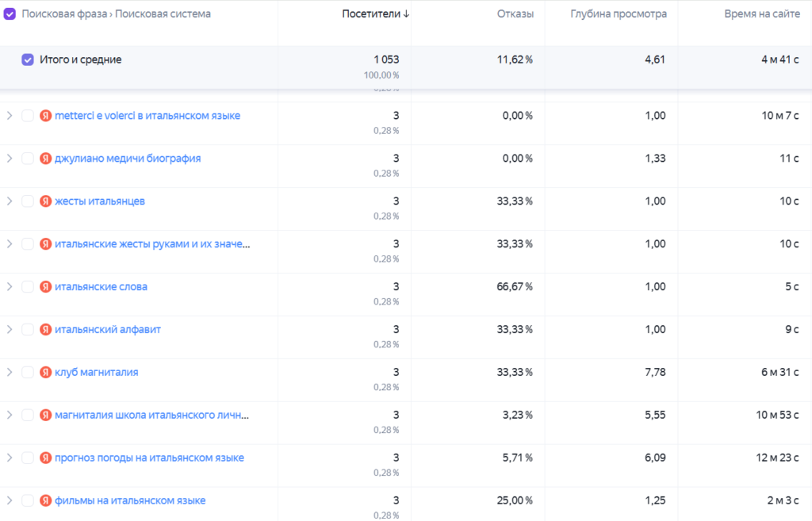The image size is (812, 521).
Task: Toggle the header checkbox near 'Поисковая фраза'
Action: pyautogui.click(x=10, y=14)
